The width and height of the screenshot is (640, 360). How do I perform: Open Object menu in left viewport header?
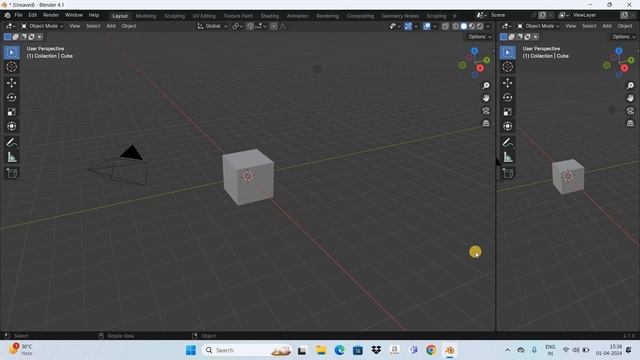(129, 26)
